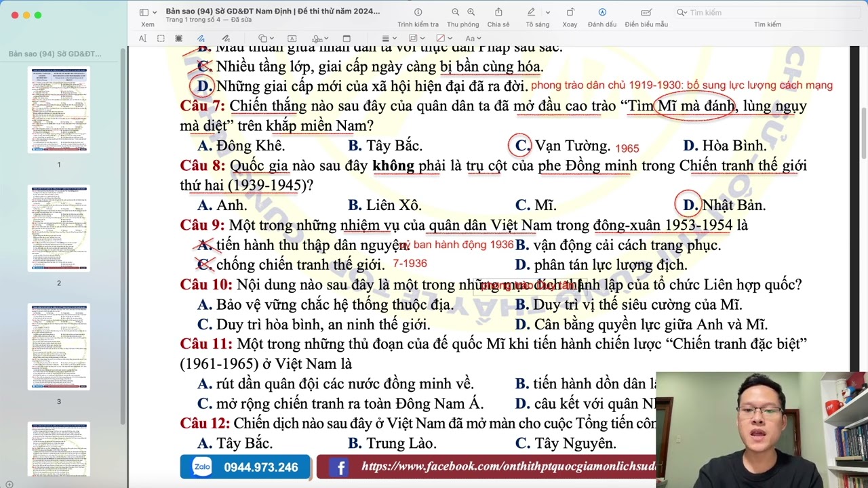The height and width of the screenshot is (488, 868).
Task: Open the border color dropdown
Action: click(x=416, y=39)
